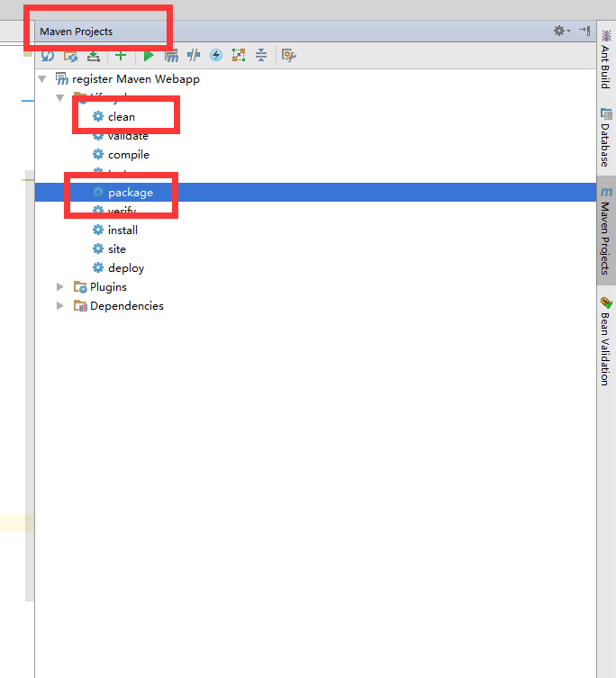The image size is (616, 678).
Task: Open Maven settings wrench icon
Action: (x=288, y=55)
